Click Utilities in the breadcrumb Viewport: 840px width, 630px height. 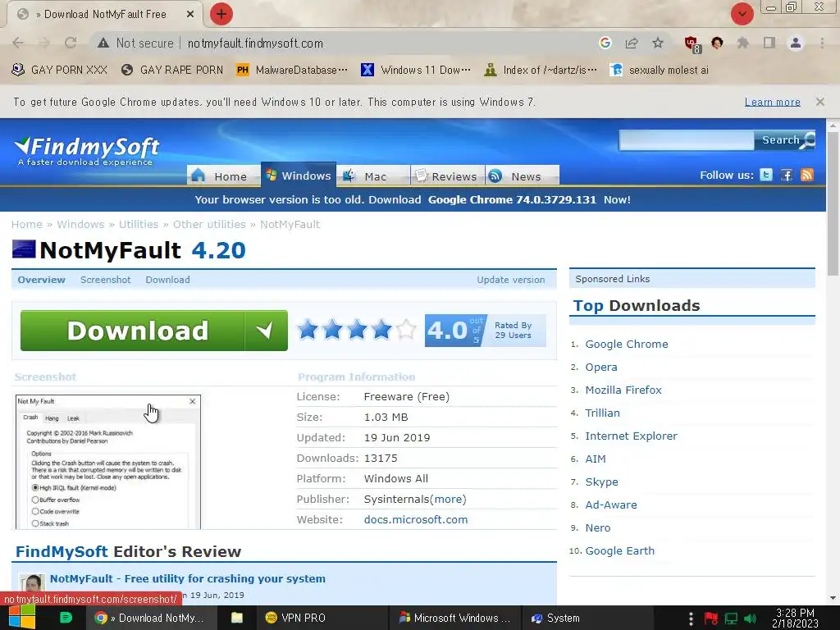(139, 225)
